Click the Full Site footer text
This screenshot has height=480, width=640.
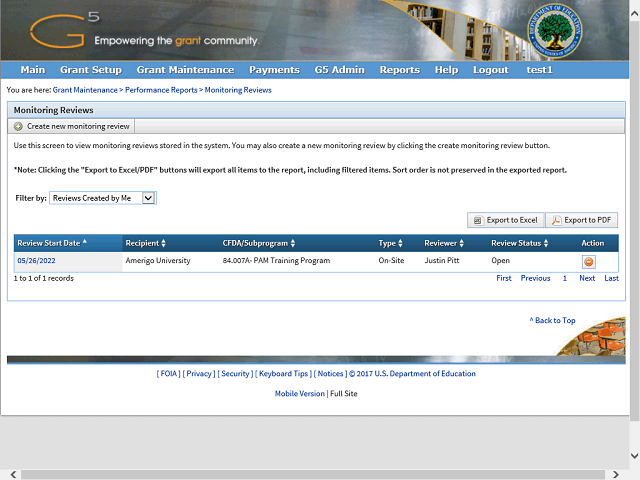click(344, 394)
